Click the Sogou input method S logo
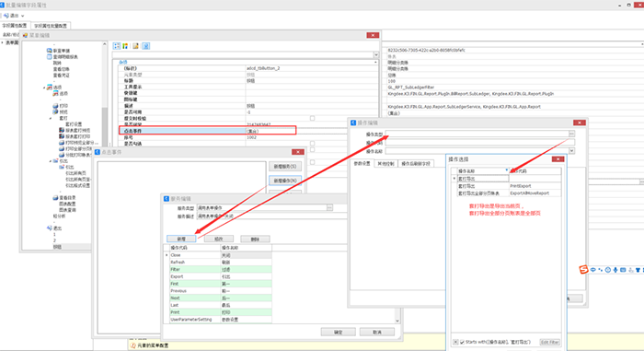The width and height of the screenshot is (644, 351). [x=583, y=270]
